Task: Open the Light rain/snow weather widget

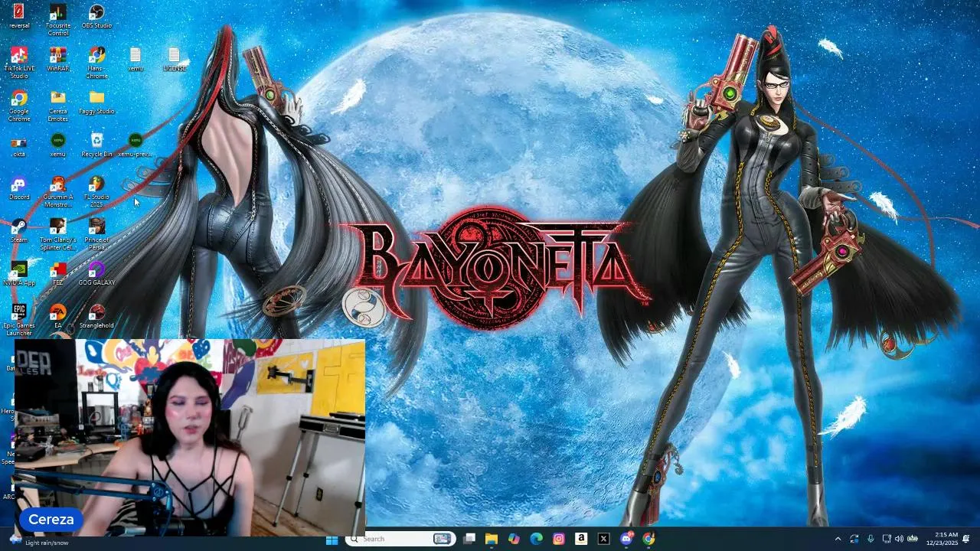Action: [40, 540]
